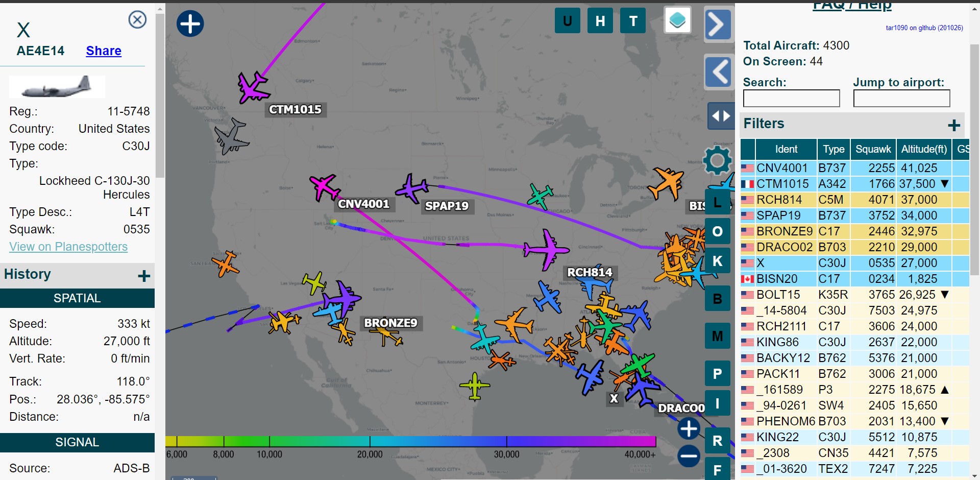980x480 pixels.
Task: Expand the History section
Action: tap(144, 276)
